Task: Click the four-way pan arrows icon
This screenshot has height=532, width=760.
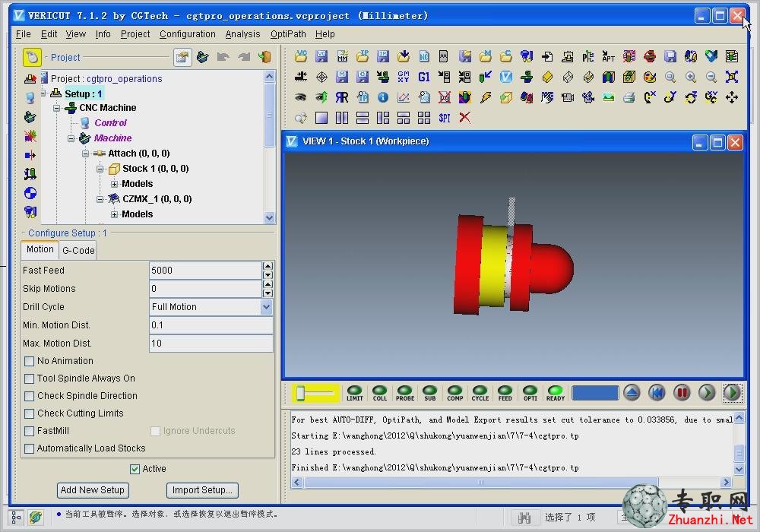Action: pyautogui.click(x=731, y=97)
